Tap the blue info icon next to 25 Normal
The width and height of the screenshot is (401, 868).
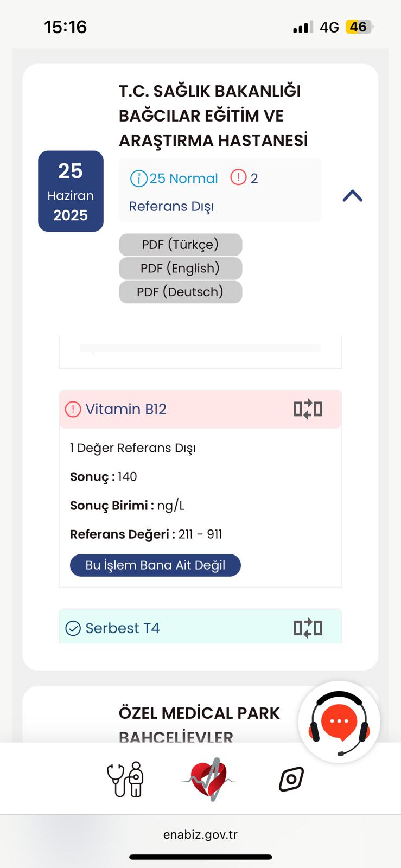pyautogui.click(x=138, y=178)
